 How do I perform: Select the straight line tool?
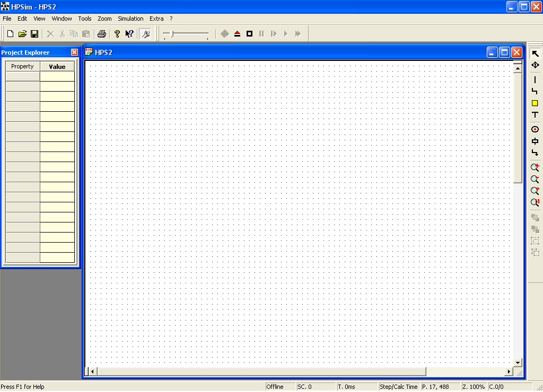pos(535,80)
